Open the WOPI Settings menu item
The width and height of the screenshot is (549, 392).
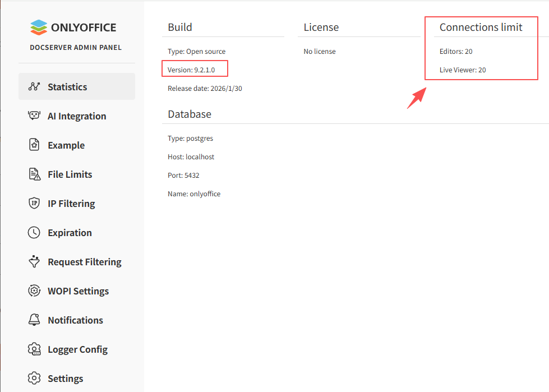(x=78, y=291)
